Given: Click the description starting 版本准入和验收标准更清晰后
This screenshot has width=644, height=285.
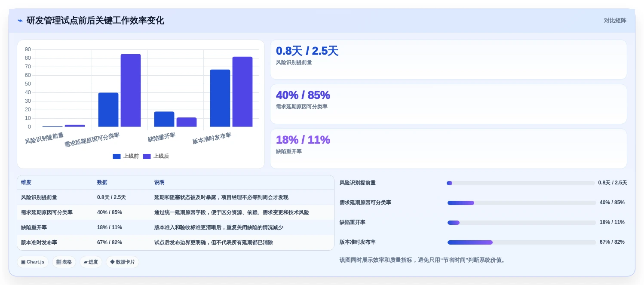Looking at the screenshot, I should pos(219,228).
